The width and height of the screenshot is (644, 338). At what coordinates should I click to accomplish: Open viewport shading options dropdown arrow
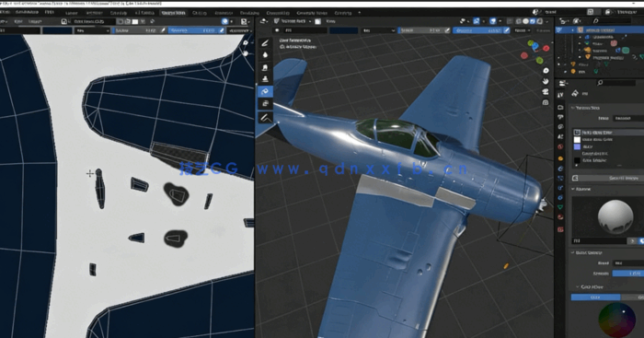click(x=548, y=21)
